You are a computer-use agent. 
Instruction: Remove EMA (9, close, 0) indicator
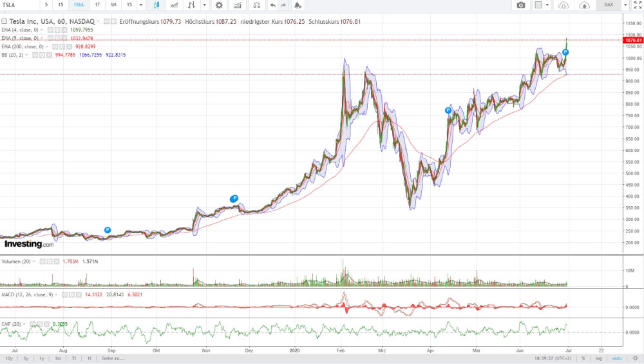tap(64, 38)
